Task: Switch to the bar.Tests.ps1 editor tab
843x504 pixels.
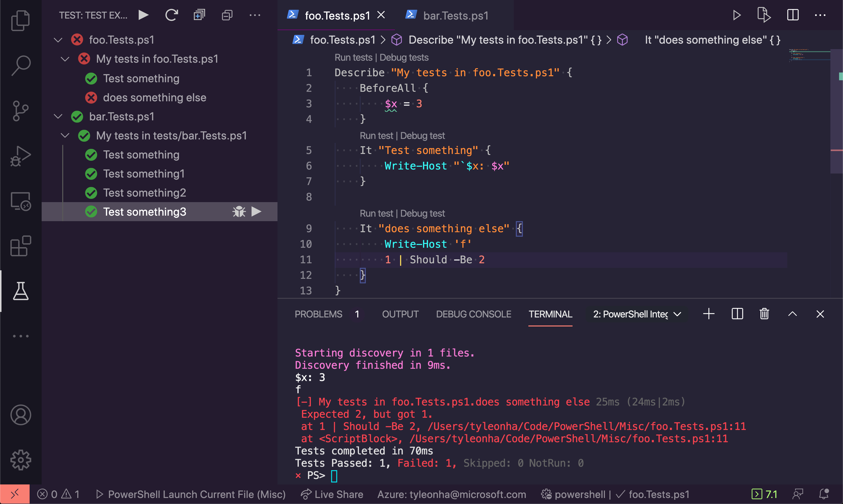Action: pos(455,16)
